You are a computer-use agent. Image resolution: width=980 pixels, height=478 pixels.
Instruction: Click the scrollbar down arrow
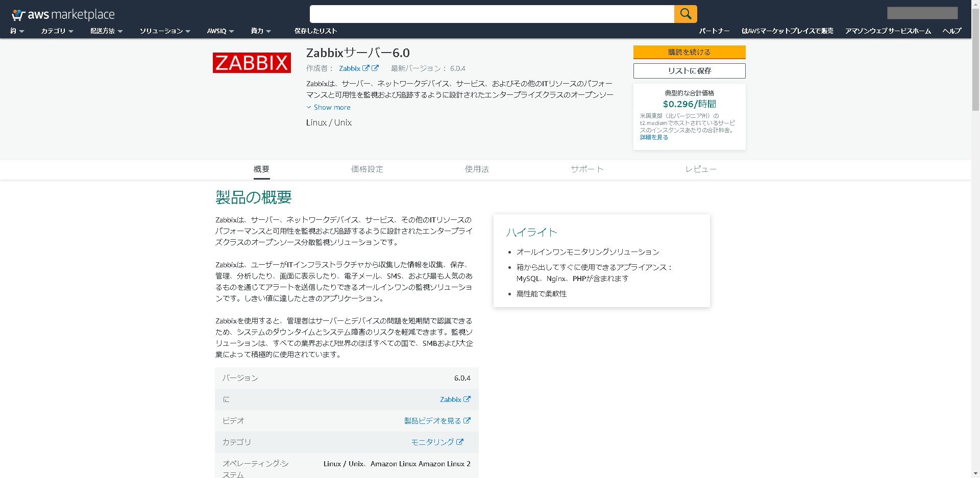pyautogui.click(x=975, y=474)
